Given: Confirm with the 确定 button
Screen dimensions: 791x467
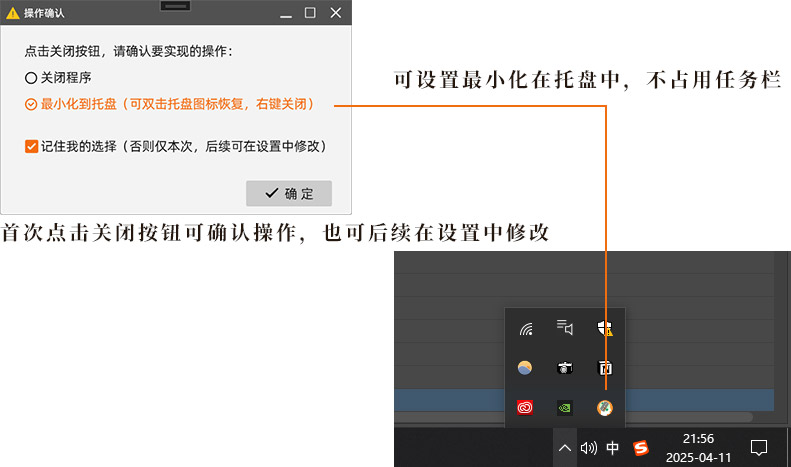Looking at the screenshot, I should 289,193.
